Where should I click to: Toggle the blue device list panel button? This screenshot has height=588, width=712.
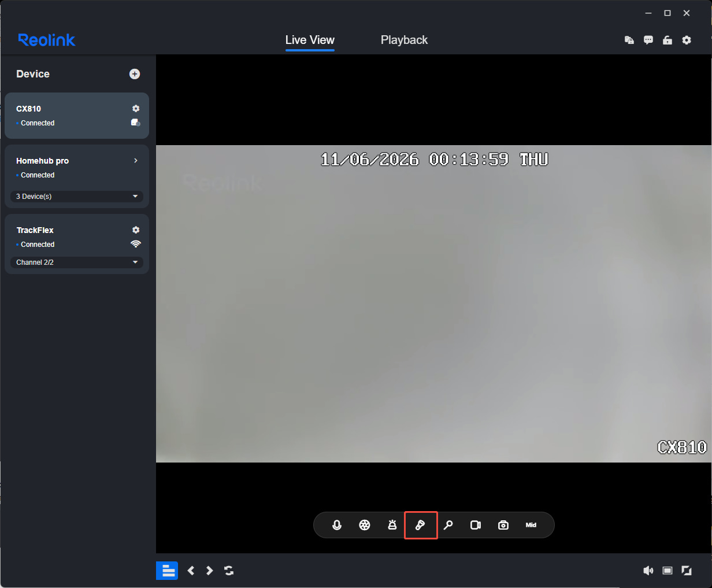coord(167,571)
